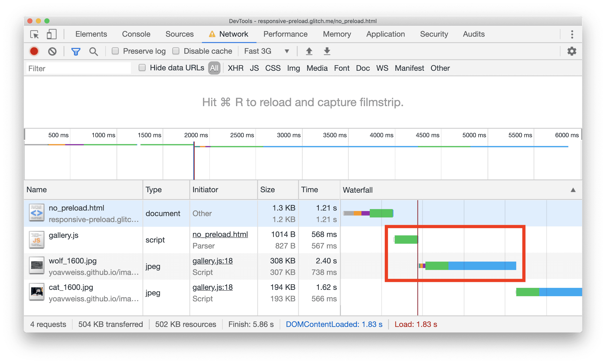The image size is (606, 364).
Task: Click the import HAR file icon
Action: coord(309,52)
